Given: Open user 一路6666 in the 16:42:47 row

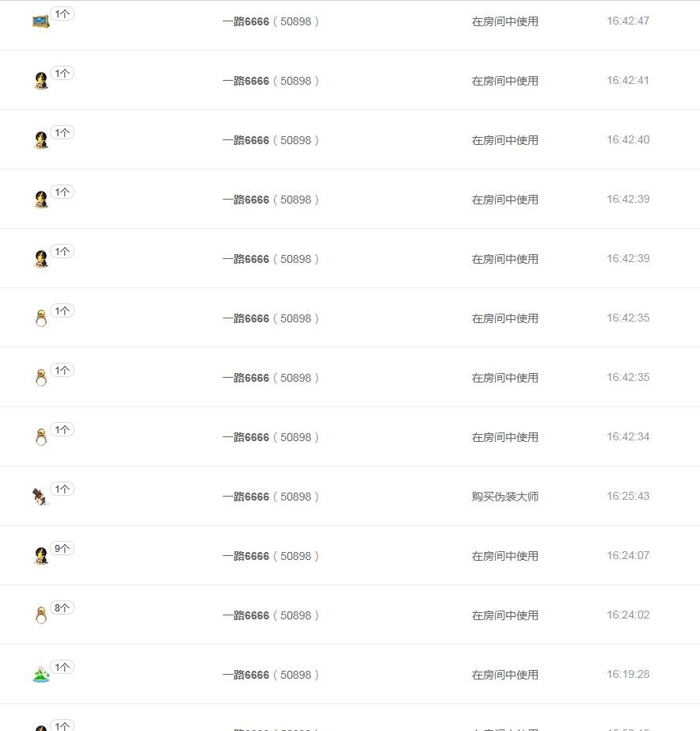Looking at the screenshot, I should [x=245, y=21].
